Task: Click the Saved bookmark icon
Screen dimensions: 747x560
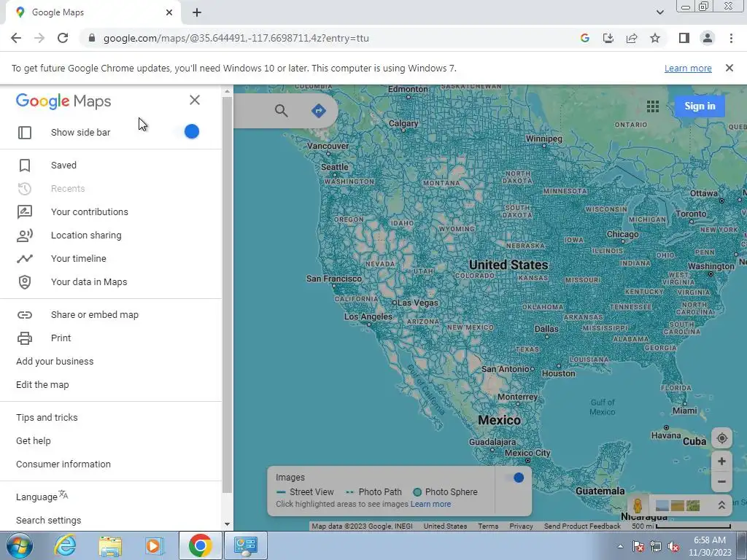Action: [25, 166]
